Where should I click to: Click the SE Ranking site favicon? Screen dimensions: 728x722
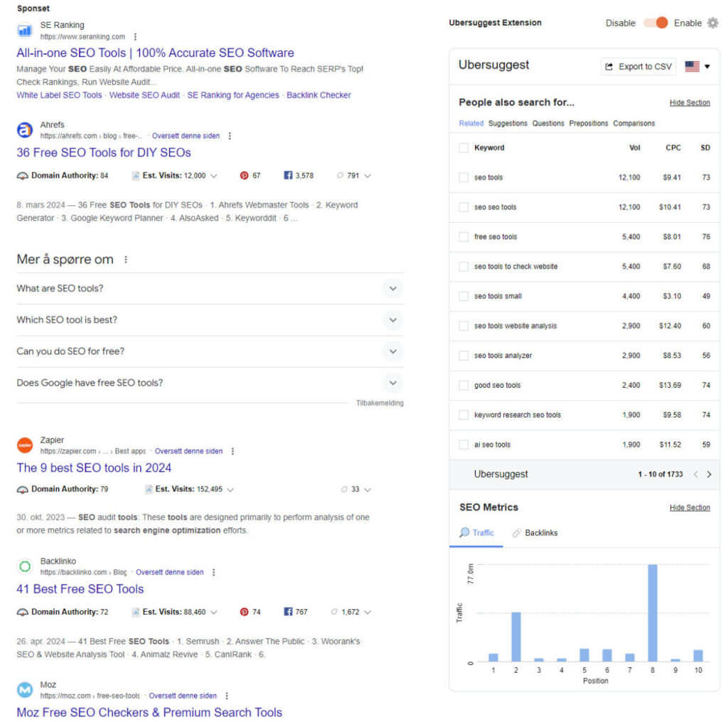pyautogui.click(x=25, y=31)
